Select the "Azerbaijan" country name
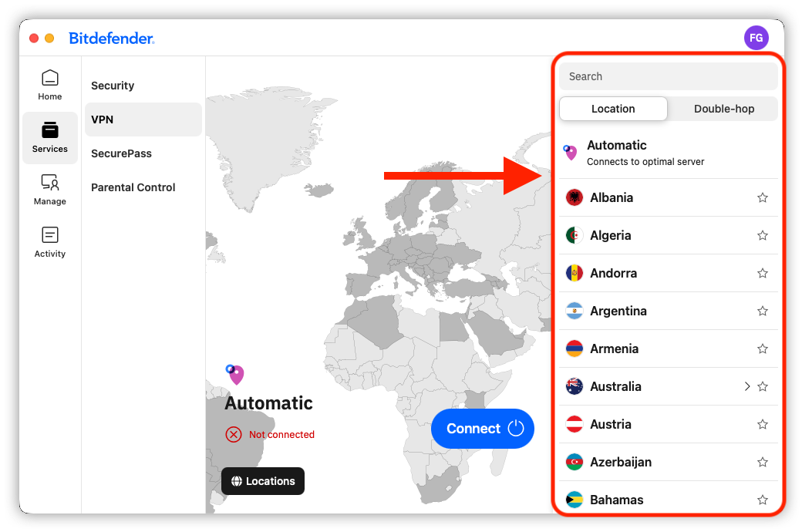Screen dimensions: 802x532 point(621,463)
